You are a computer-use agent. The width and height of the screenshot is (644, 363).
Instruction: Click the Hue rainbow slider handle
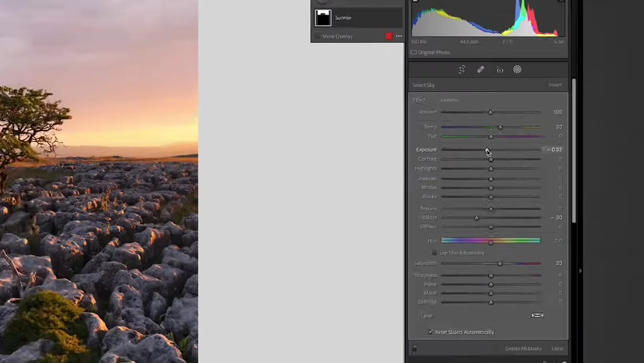(491, 242)
